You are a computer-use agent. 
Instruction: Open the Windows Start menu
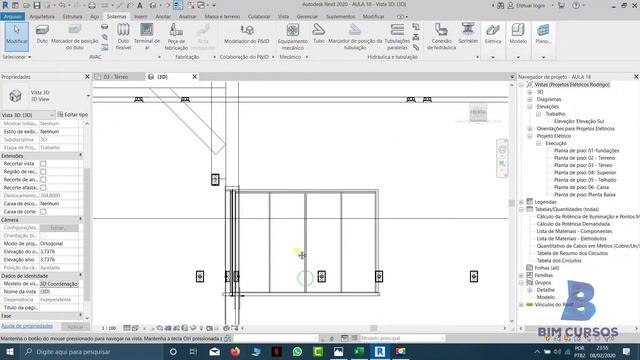[x=9, y=351]
